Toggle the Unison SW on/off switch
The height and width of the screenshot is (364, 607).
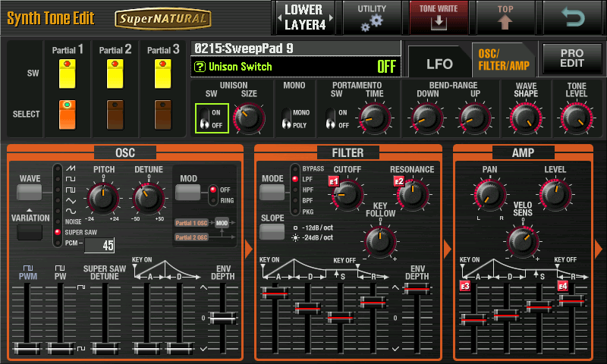coord(205,118)
